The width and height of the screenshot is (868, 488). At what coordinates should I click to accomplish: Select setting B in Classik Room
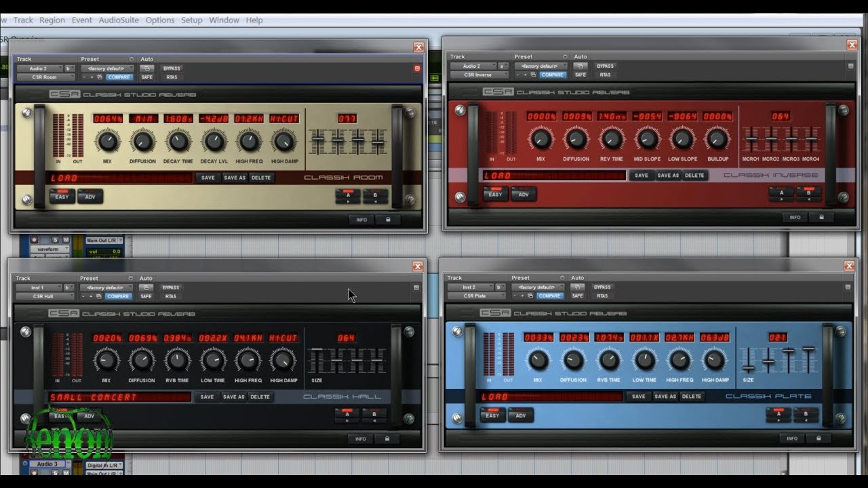pos(374,196)
